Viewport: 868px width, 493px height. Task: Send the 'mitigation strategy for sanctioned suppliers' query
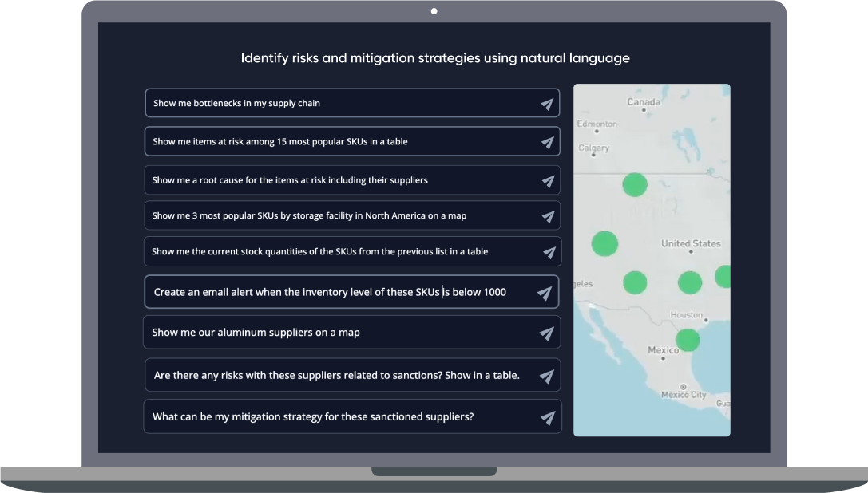point(548,418)
